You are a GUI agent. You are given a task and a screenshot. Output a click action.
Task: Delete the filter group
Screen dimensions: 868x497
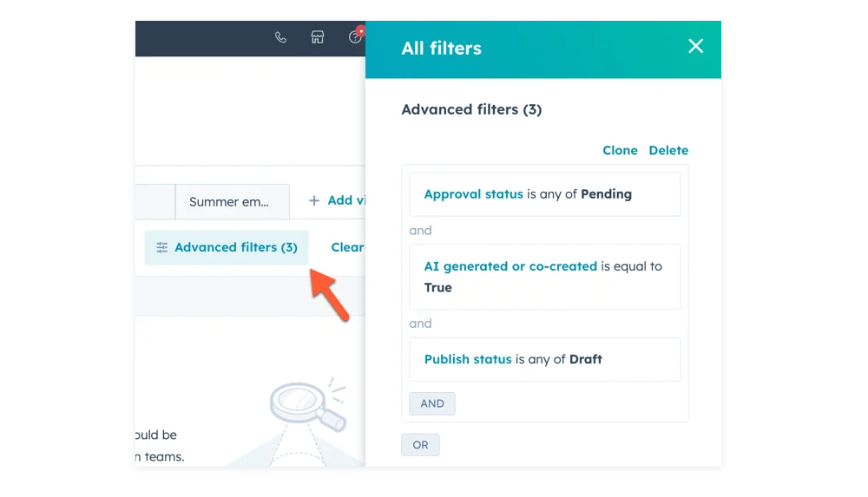tap(668, 150)
